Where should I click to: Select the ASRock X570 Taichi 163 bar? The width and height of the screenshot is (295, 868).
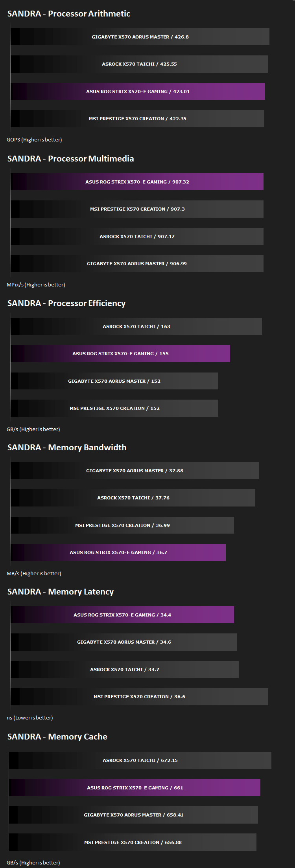click(136, 327)
